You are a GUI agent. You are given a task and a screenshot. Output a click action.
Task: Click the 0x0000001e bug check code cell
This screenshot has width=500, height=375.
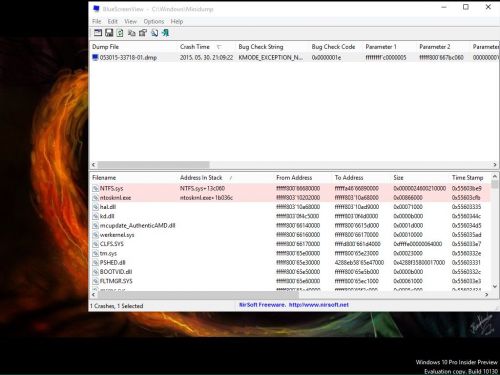click(326, 58)
